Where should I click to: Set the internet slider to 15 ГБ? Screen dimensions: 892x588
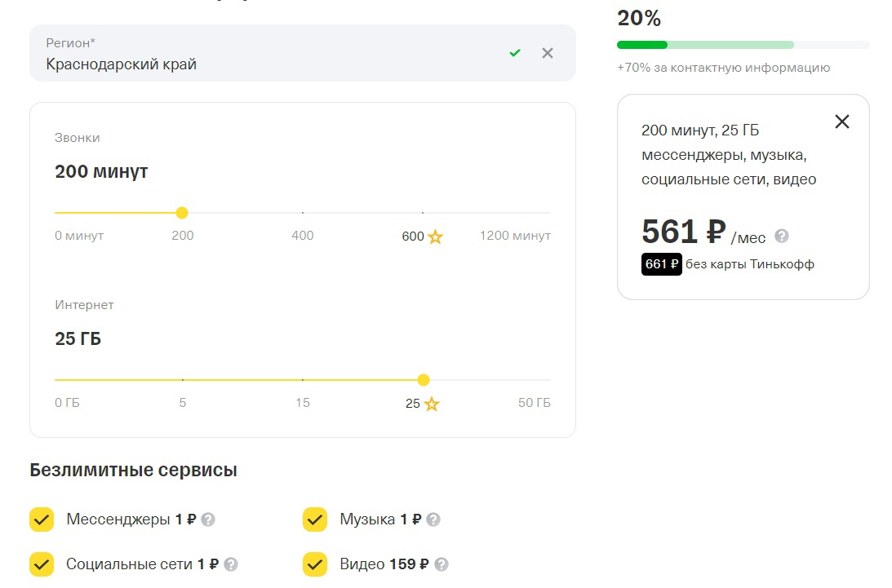point(303,380)
